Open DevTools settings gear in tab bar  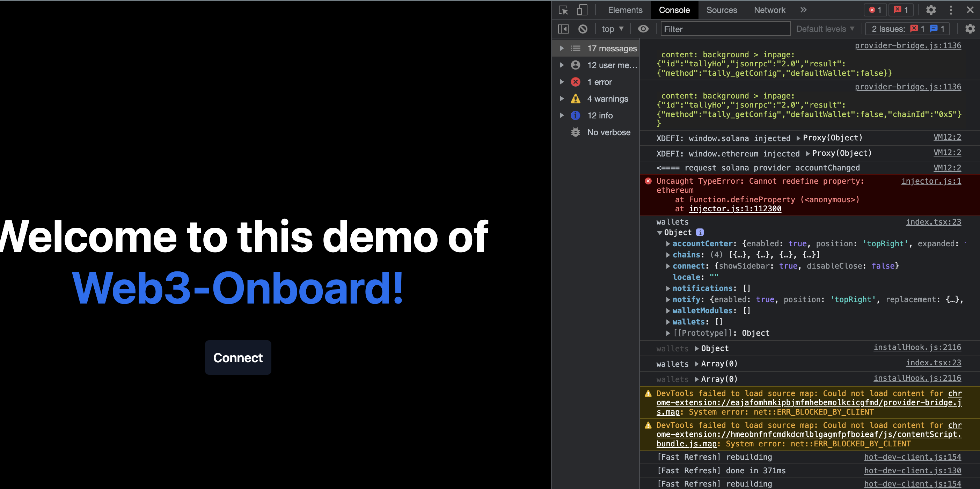tap(930, 10)
